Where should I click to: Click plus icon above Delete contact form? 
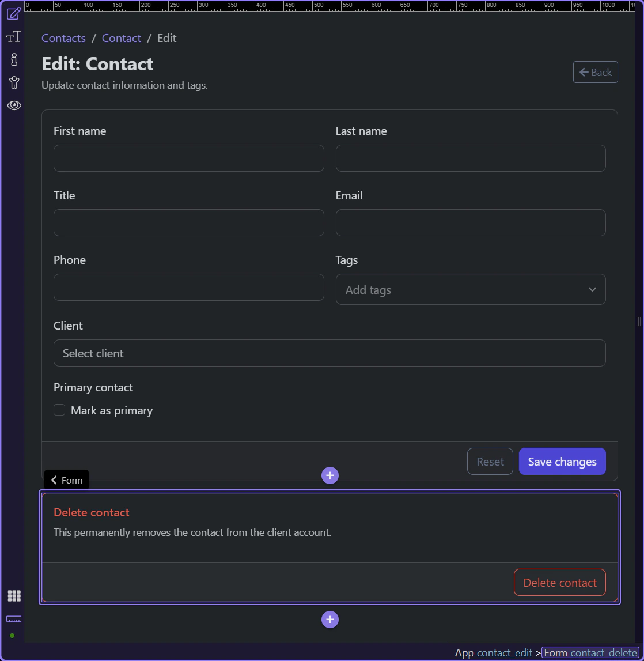pyautogui.click(x=329, y=475)
